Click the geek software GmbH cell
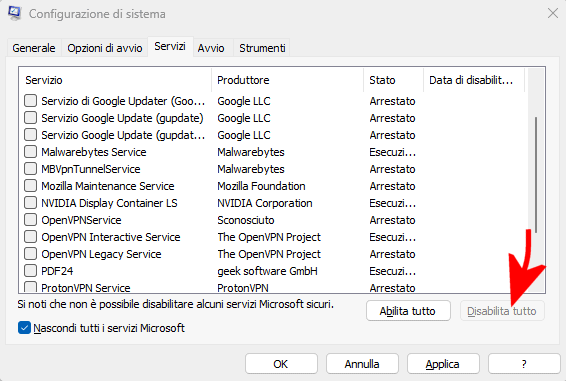 [x=267, y=271]
